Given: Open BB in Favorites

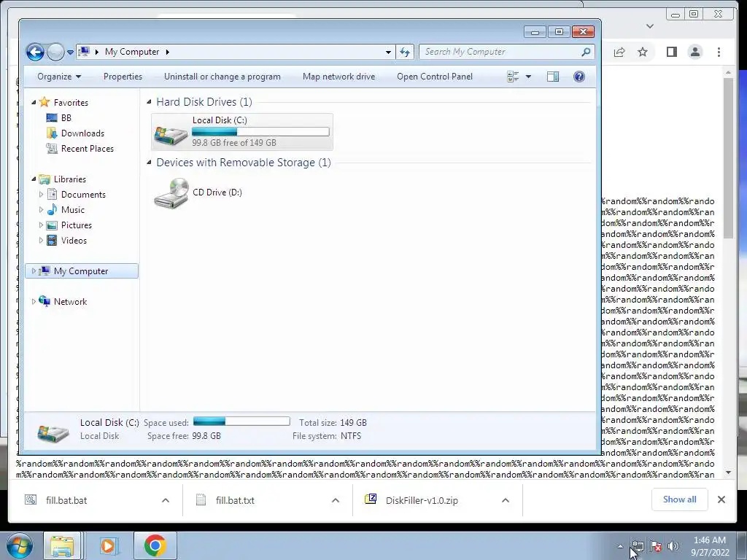Looking at the screenshot, I should tap(66, 117).
